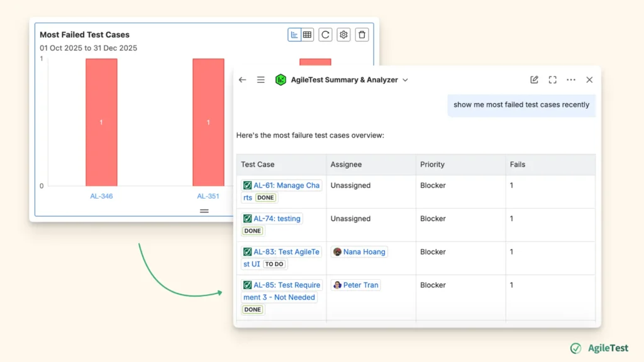644x362 pixels.
Task: Click Peter Tran's avatar image
Action: pyautogui.click(x=337, y=285)
